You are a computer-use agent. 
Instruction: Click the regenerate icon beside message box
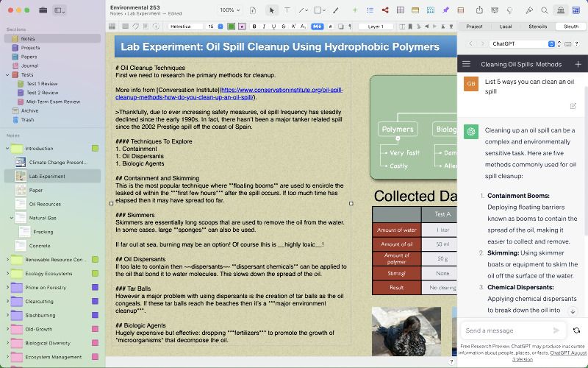[x=576, y=330]
